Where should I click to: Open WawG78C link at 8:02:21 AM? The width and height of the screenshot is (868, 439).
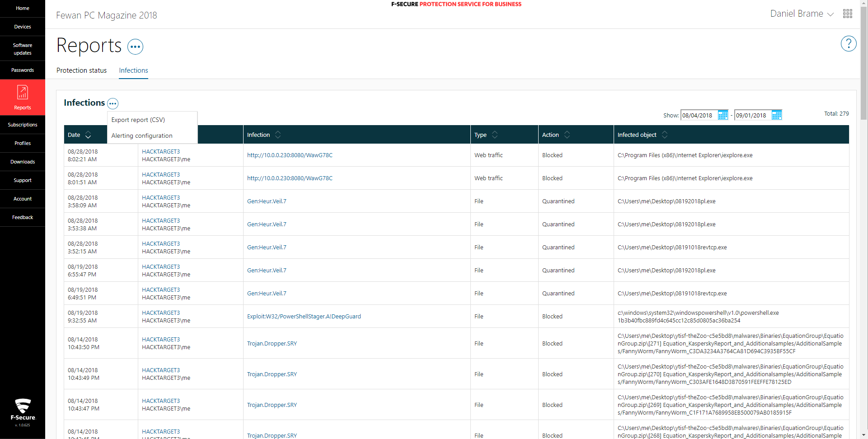click(290, 155)
